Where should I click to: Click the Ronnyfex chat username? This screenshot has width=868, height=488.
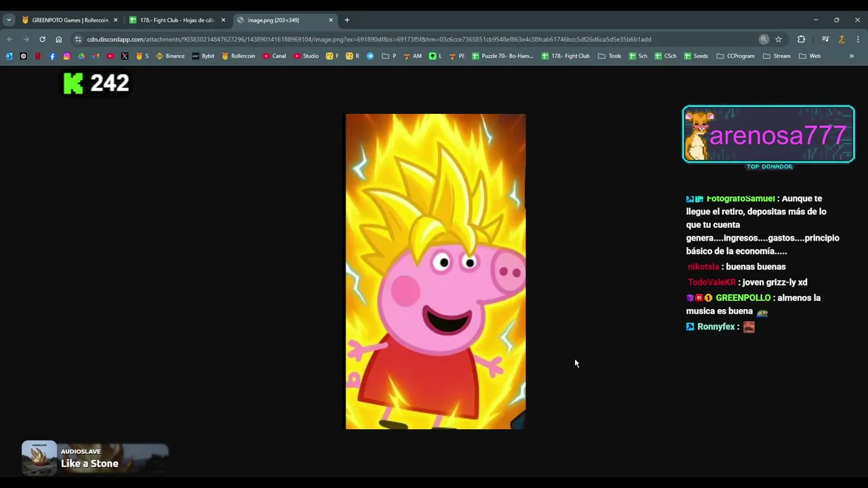(716, 327)
